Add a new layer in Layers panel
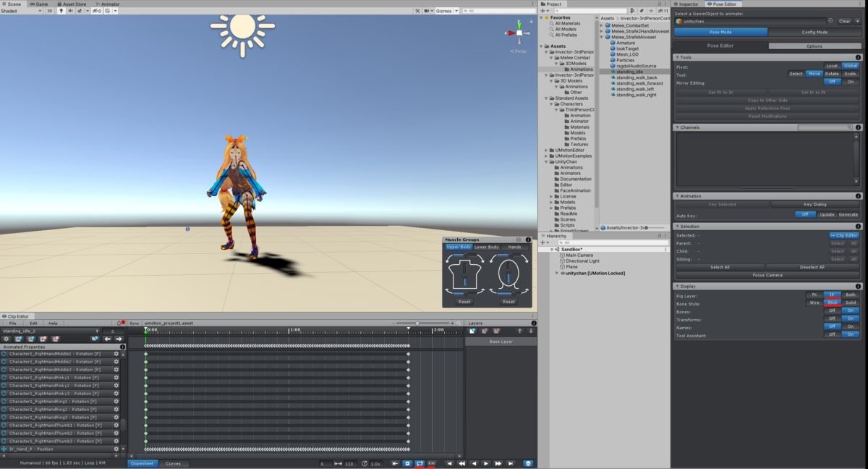 pyautogui.click(x=472, y=331)
